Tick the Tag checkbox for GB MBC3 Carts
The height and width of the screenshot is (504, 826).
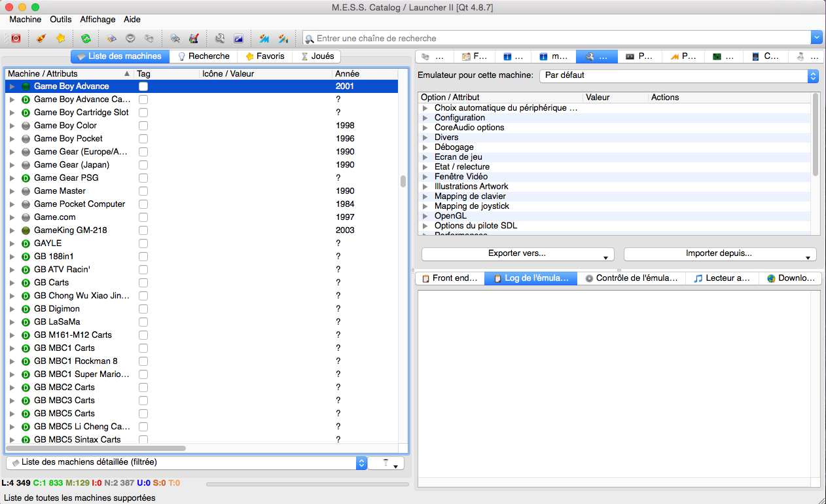point(143,401)
